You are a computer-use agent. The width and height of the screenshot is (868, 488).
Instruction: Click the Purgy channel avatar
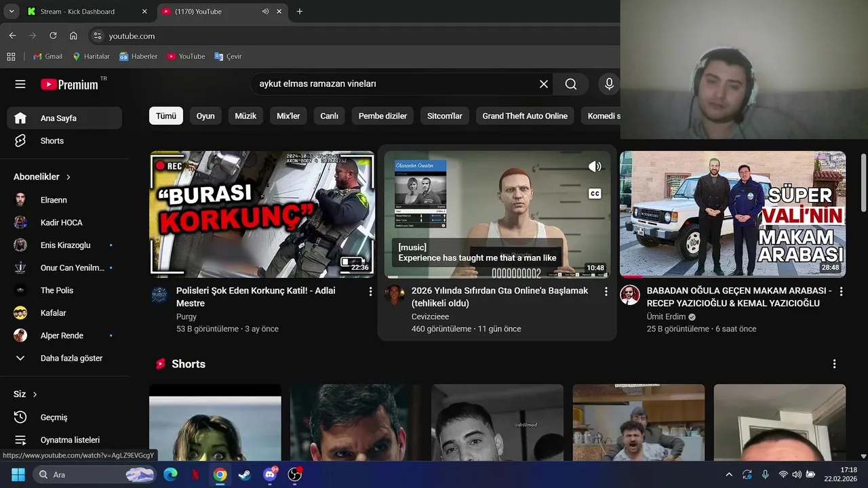(159, 295)
